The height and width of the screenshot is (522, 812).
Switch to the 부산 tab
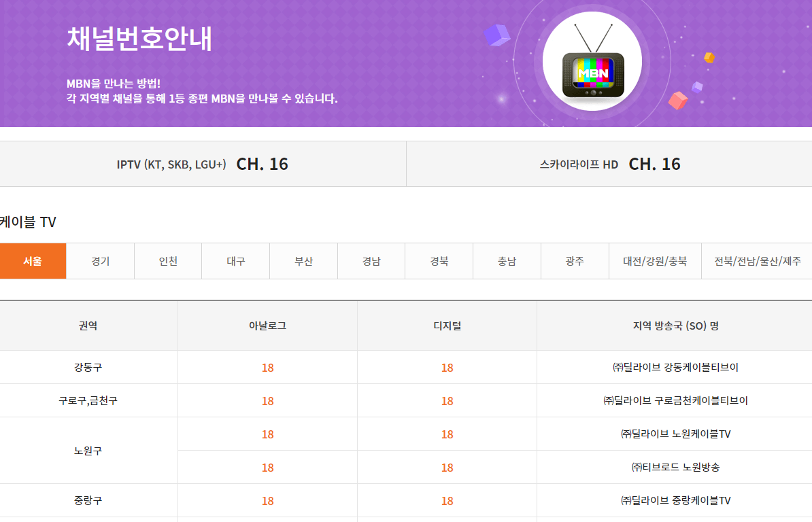point(303,260)
